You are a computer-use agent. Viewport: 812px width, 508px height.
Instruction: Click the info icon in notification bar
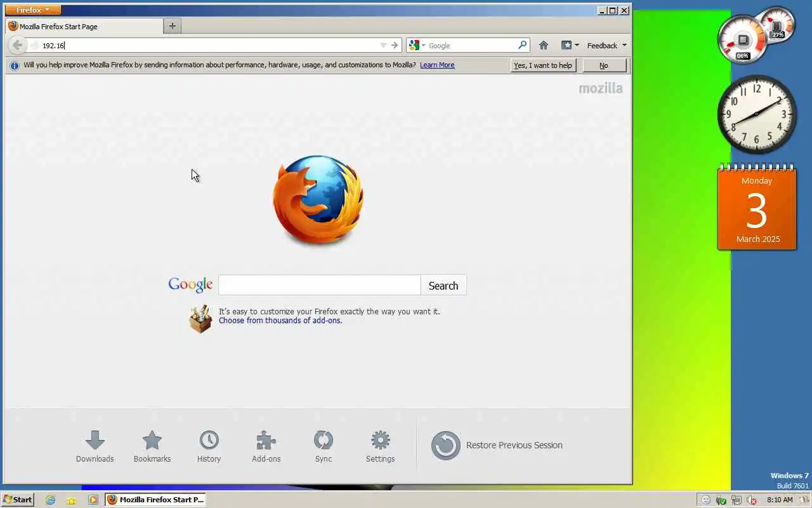pos(15,65)
